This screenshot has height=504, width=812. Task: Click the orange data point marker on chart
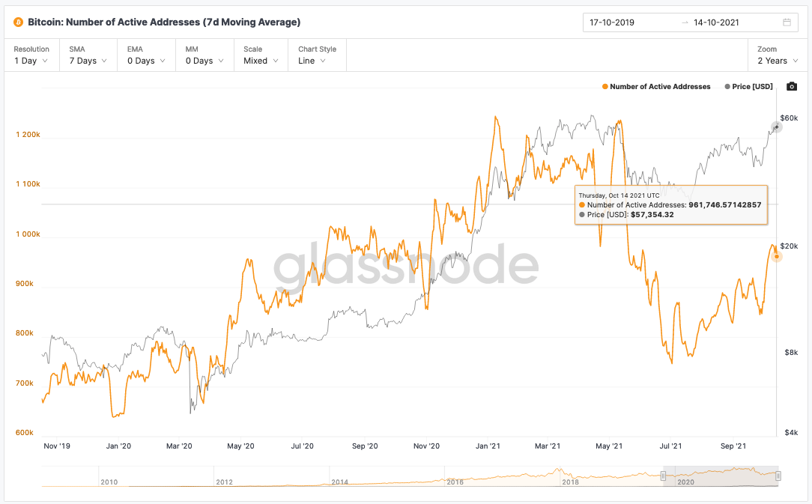(778, 257)
